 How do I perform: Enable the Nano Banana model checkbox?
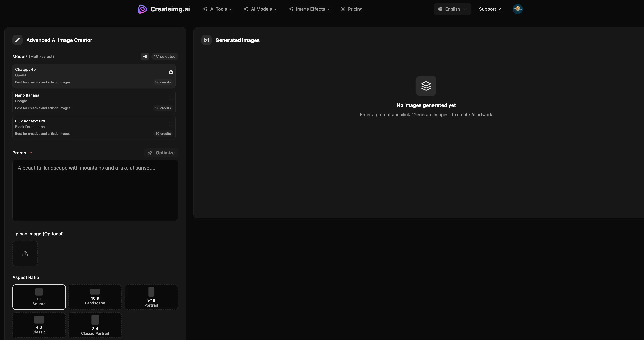coord(171,98)
